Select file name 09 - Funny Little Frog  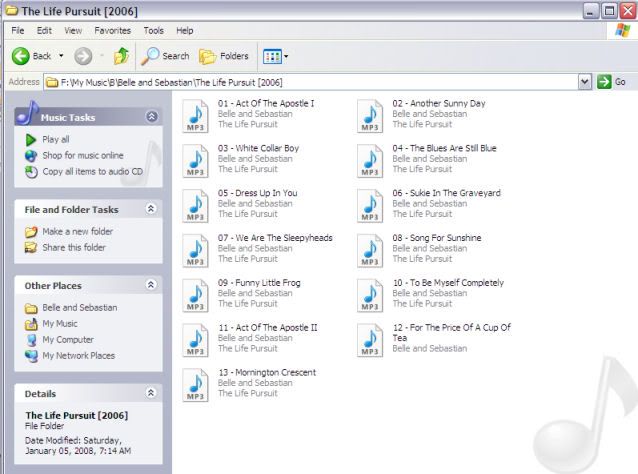[x=259, y=282]
